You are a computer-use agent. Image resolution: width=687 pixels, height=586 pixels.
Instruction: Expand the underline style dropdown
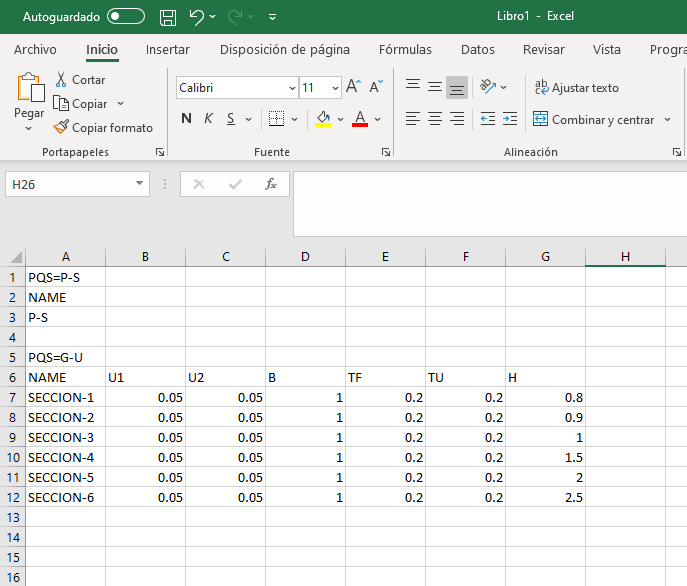click(x=248, y=119)
